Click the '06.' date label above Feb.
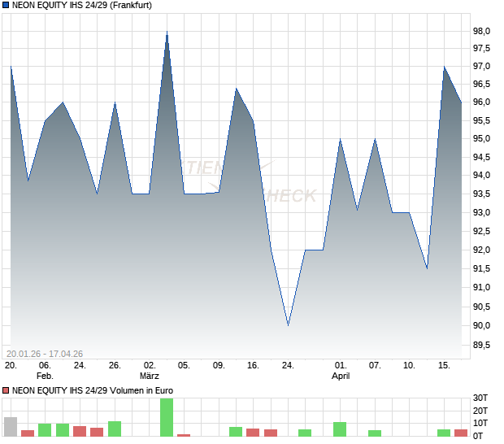The height and width of the screenshot is (444, 504). point(45,366)
